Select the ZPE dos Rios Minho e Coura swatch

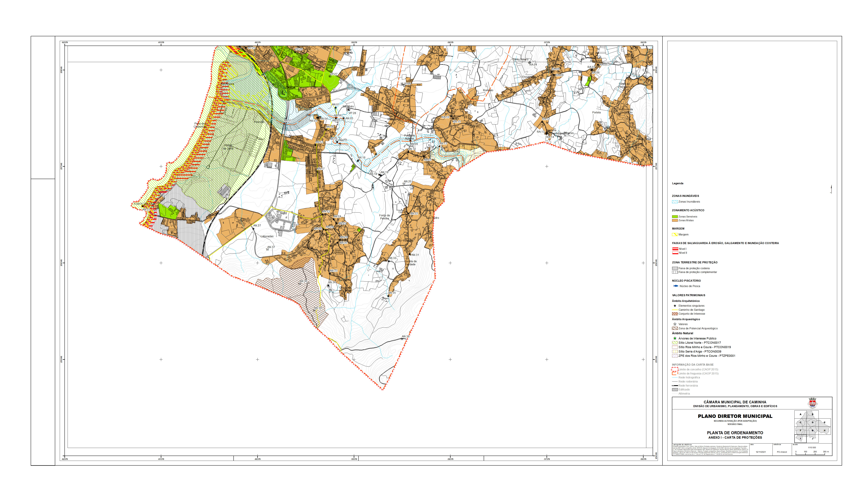(x=675, y=356)
